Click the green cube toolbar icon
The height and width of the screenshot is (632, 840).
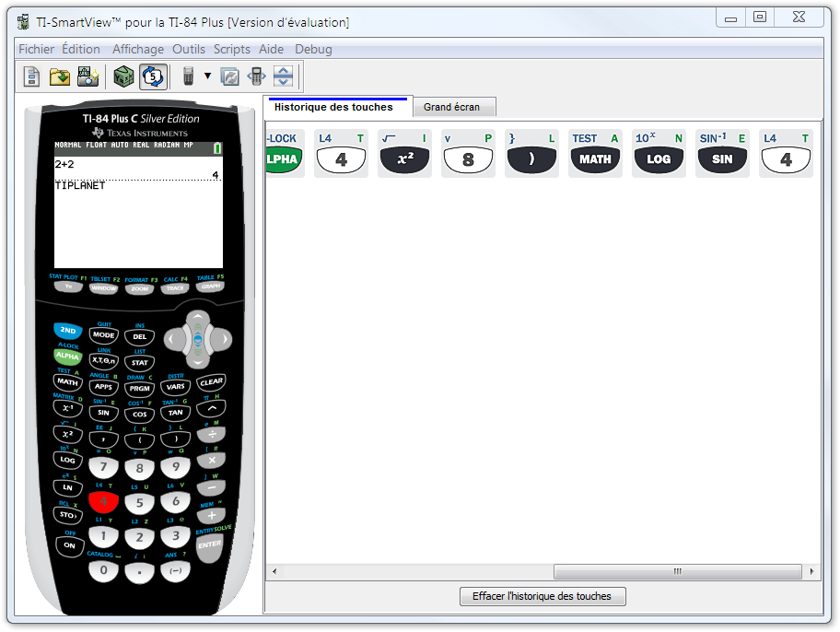(x=123, y=76)
